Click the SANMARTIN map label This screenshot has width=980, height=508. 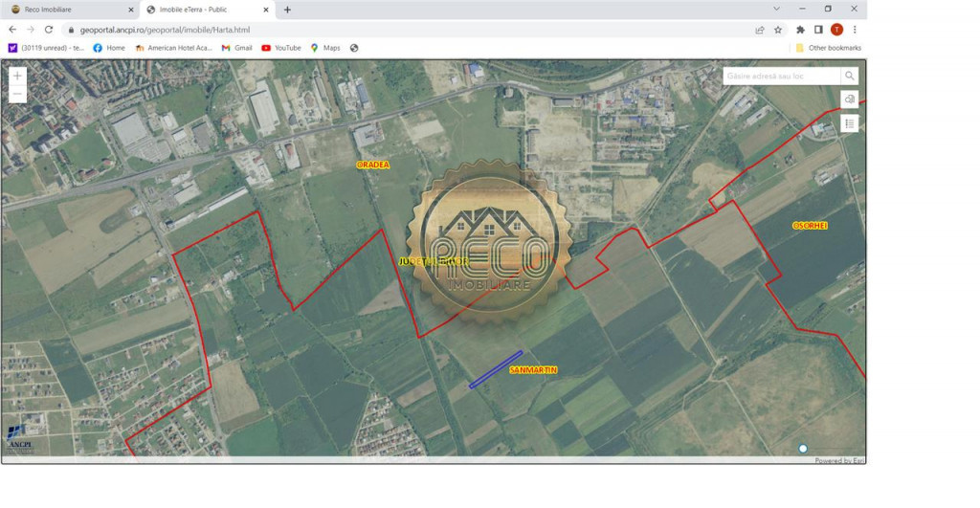[x=533, y=370]
